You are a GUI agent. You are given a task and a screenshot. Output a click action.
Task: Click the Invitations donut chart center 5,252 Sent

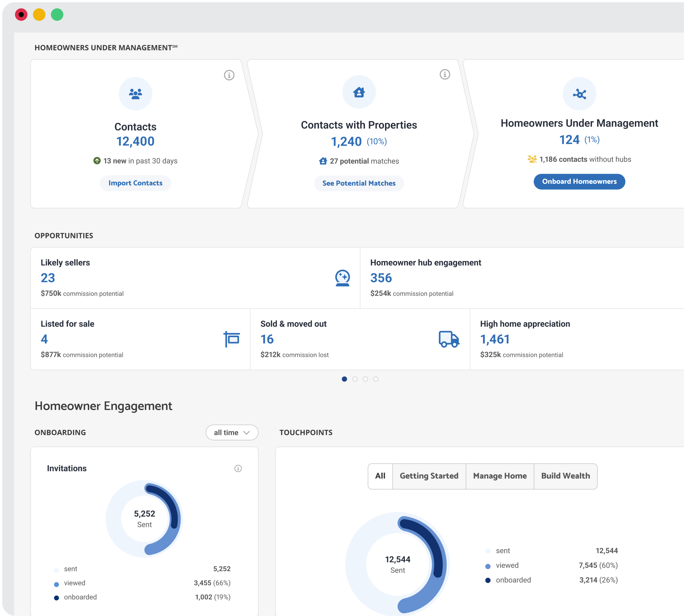click(144, 519)
